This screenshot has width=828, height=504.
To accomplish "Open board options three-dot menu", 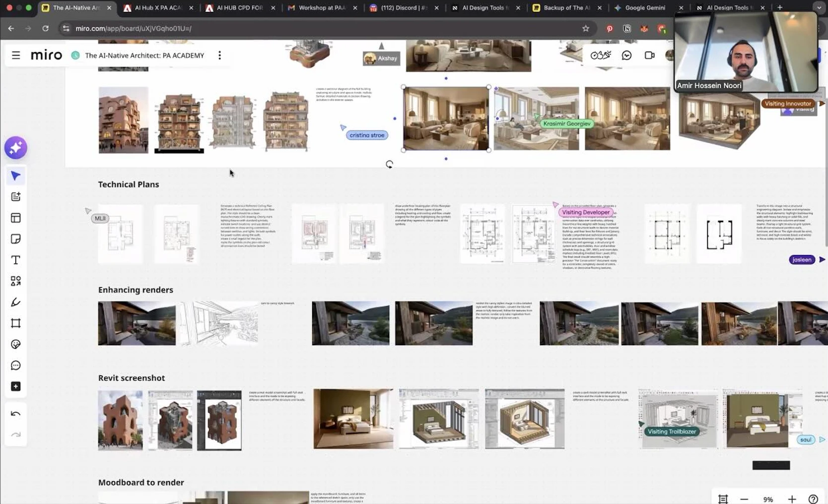I will pyautogui.click(x=219, y=55).
